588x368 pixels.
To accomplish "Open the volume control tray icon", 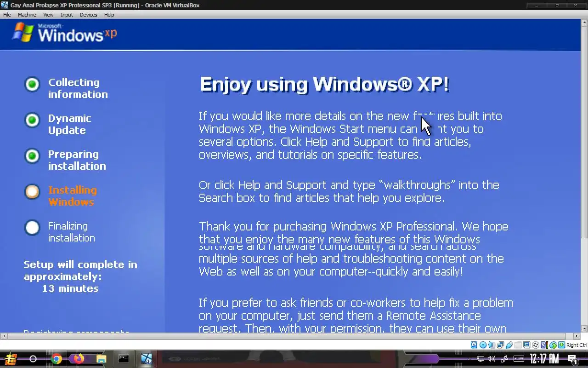I will tap(492, 359).
